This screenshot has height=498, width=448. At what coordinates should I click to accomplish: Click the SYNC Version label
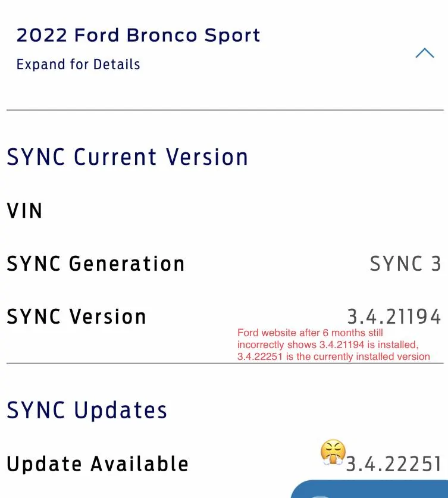[76, 317]
